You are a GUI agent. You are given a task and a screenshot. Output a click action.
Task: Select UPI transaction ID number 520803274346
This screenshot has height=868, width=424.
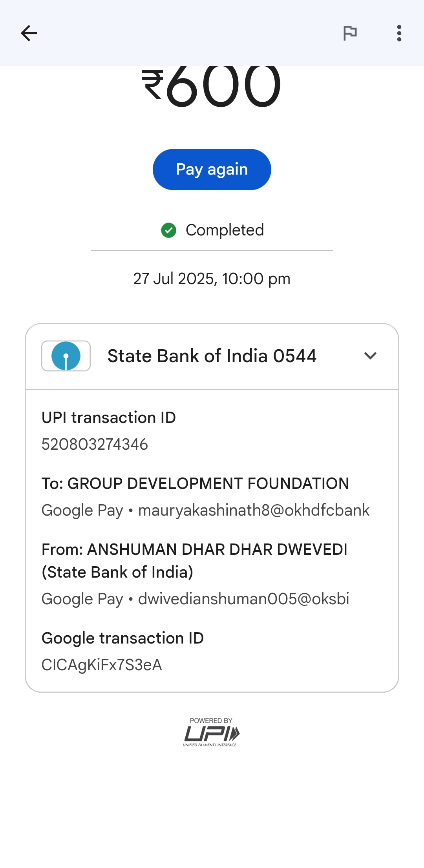[95, 445]
